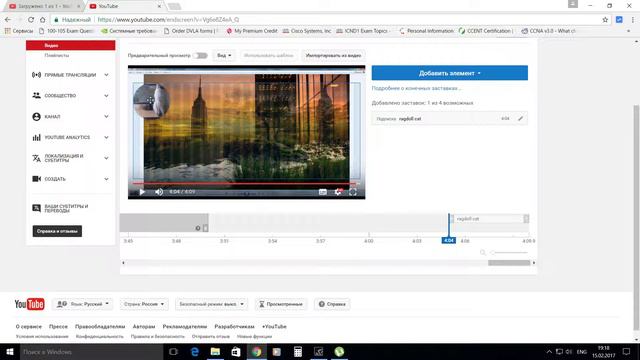
Task: Expand the Канал section chevron
Action: [x=106, y=117]
